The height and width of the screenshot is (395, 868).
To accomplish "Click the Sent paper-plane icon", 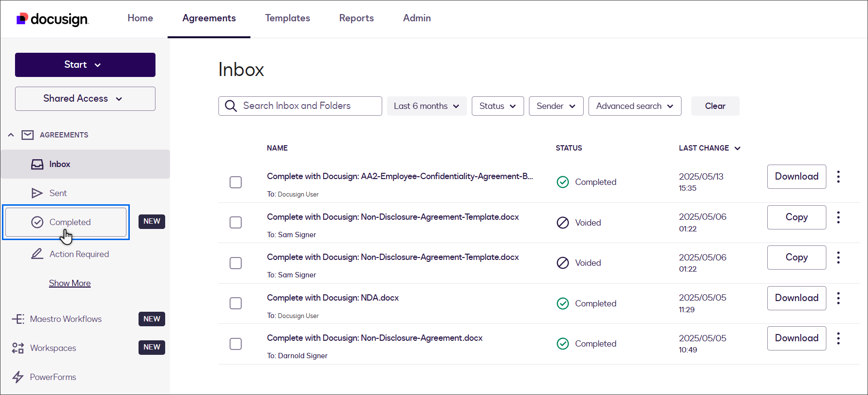I will point(37,193).
